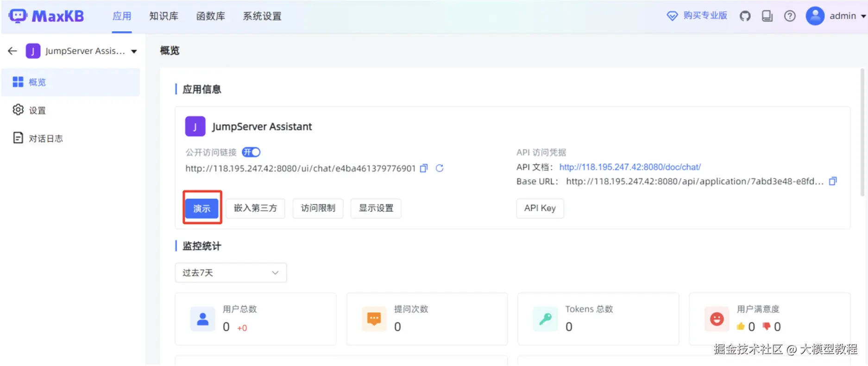
Task: Click the 显示设置 button
Action: click(x=376, y=208)
